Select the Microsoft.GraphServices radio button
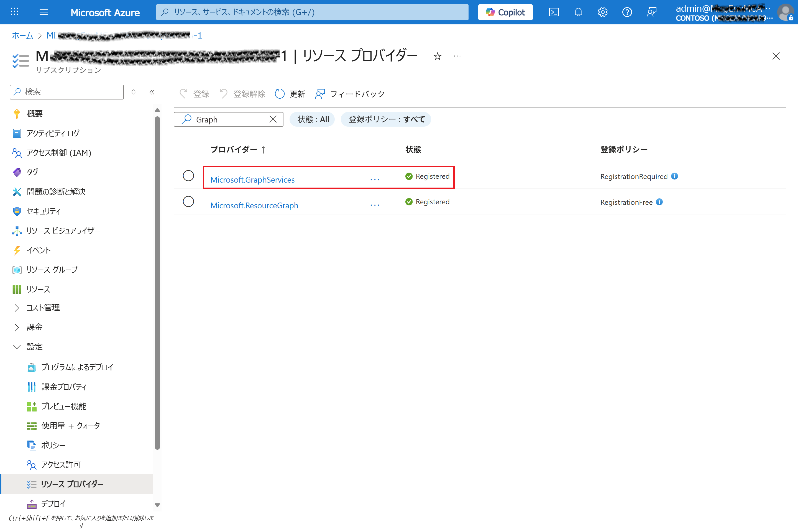Screen dimensions: 798x532 pos(188,176)
